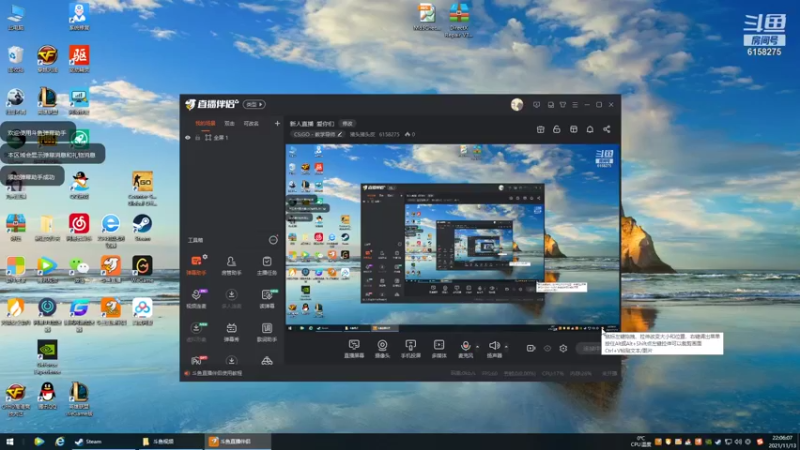The width and height of the screenshot is (800, 450).
Task: Open 手机投屏 phone mirroring
Action: point(410,349)
